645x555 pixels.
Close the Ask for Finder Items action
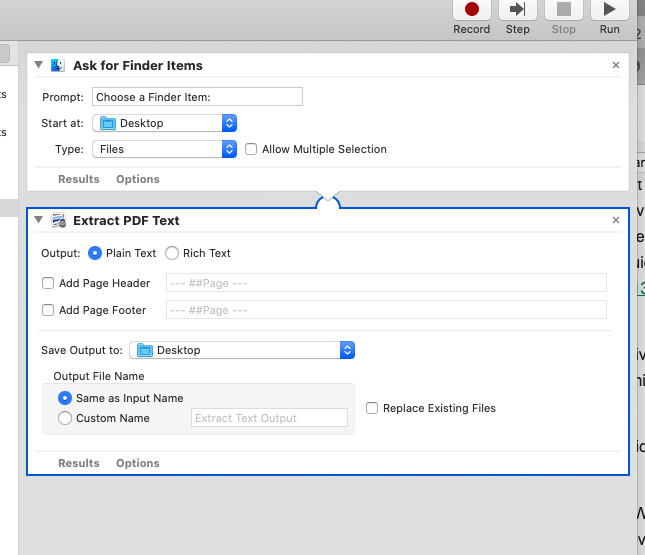616,66
